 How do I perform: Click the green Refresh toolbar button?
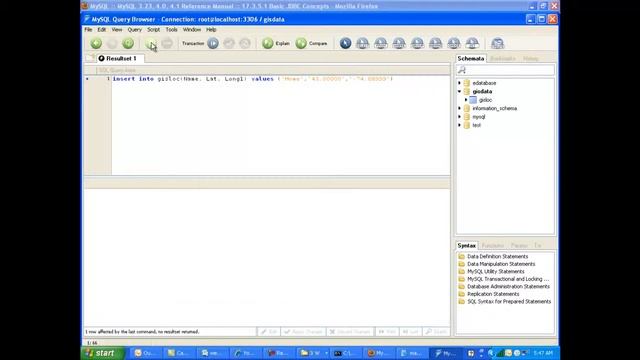(x=128, y=43)
